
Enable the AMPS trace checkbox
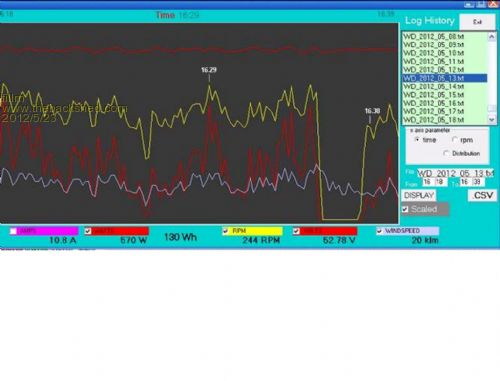pos(13,231)
